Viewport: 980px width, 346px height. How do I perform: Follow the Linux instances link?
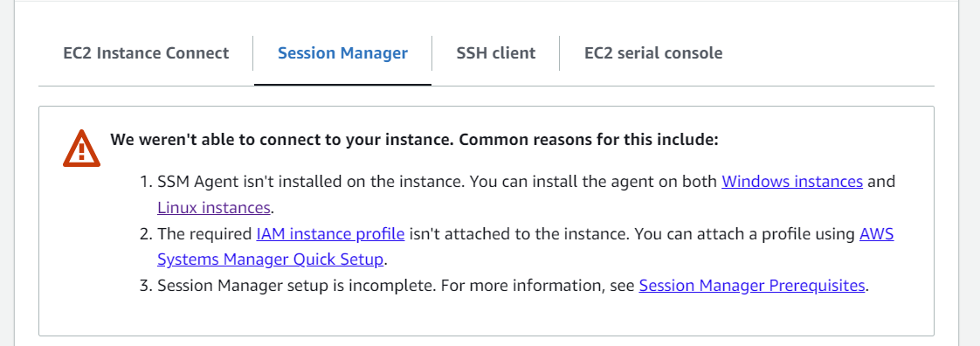[x=214, y=207]
